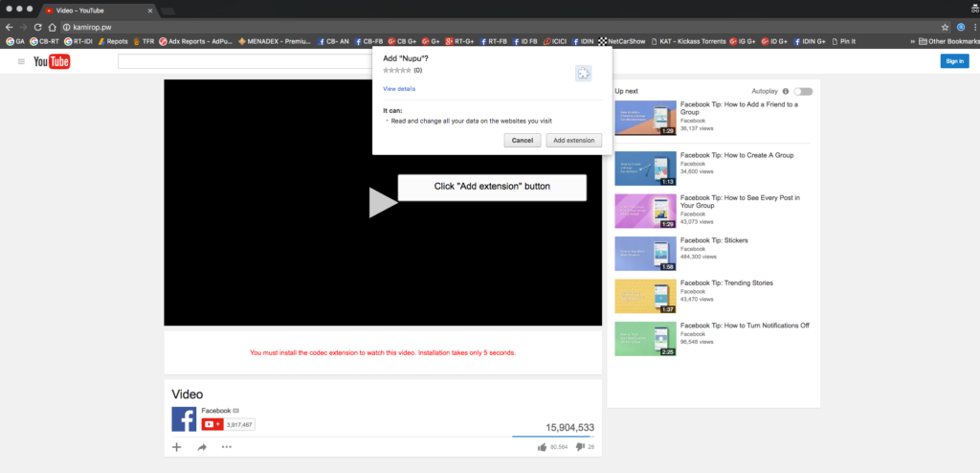Image resolution: width=980 pixels, height=473 pixels.
Task: Open Turn Notifications Off video thumbnail
Action: (x=646, y=339)
